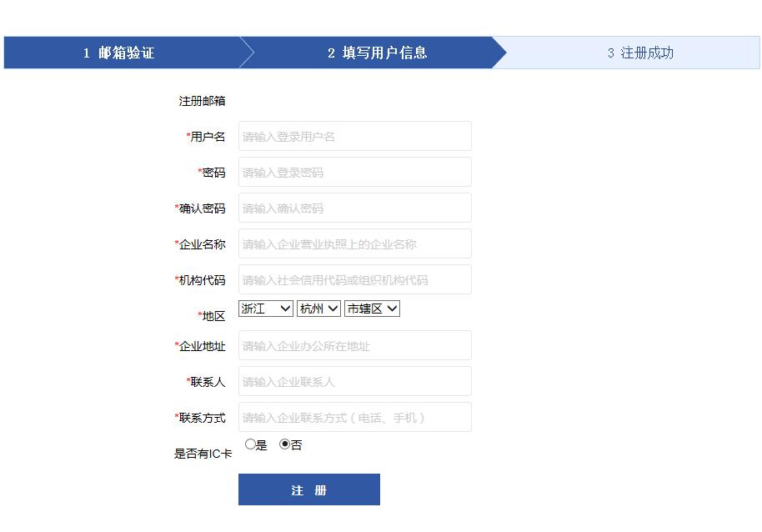The width and height of the screenshot is (762, 532).
Task: Focus the 联系人 contact person field
Action: pos(354,381)
